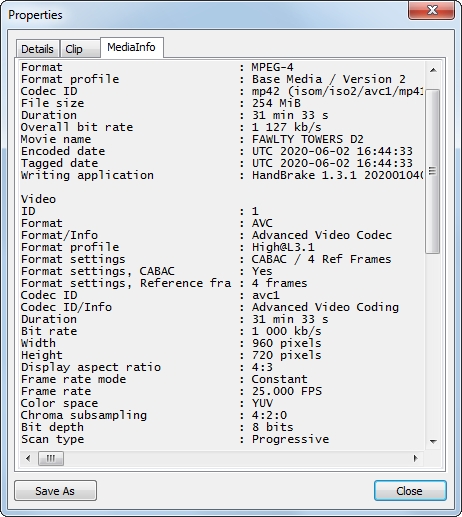Click 'FAWLTY TOWERS D2' movie name
Viewport: 462px width, 517px height.
point(308,139)
